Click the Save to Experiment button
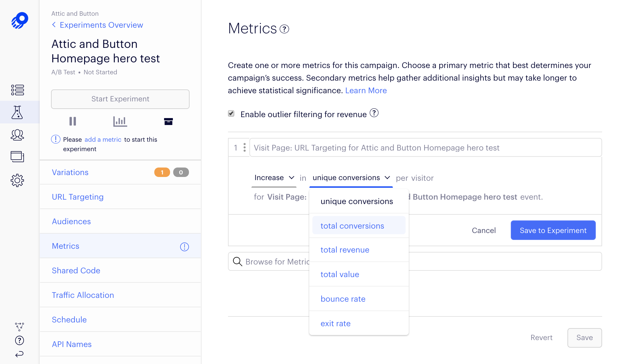Viewport: 621px width, 364px height. click(553, 230)
